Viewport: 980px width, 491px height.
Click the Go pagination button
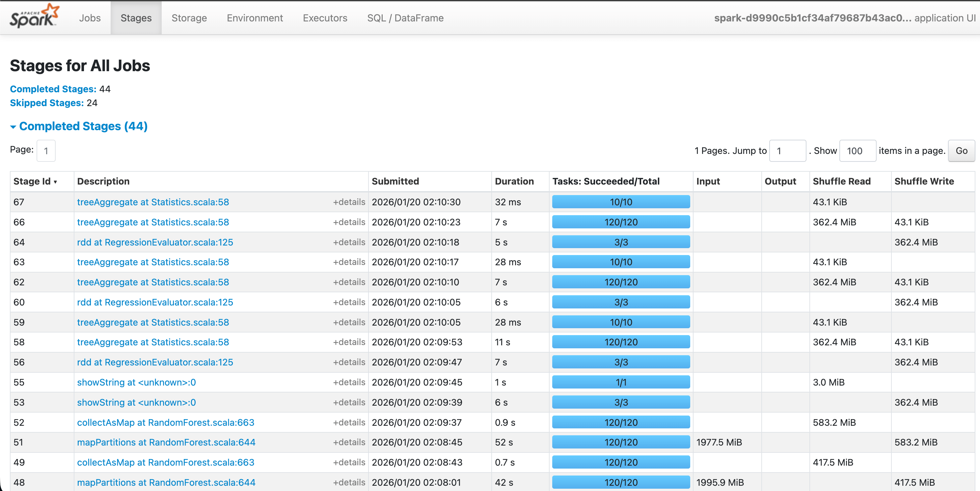[961, 151]
